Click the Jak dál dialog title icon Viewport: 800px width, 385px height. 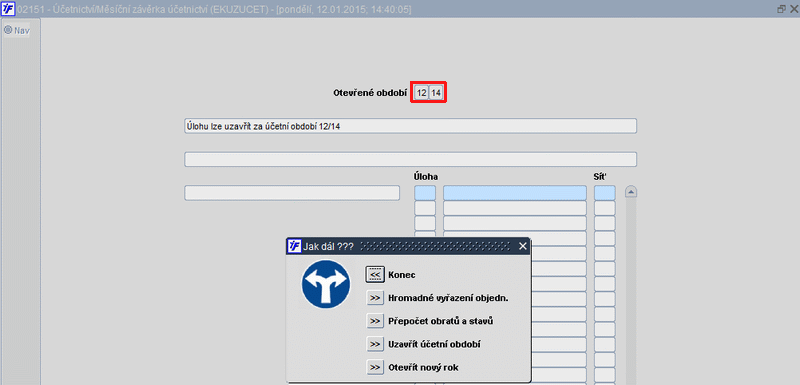coord(294,246)
